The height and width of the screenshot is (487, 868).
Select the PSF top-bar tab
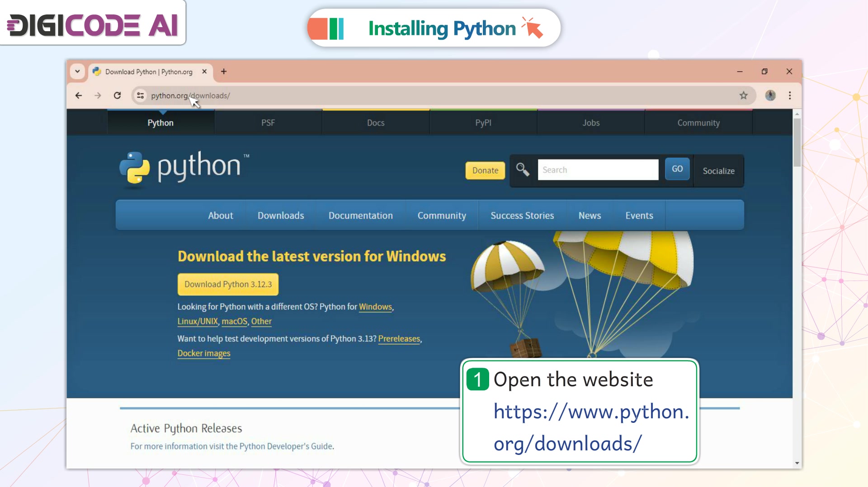point(268,122)
